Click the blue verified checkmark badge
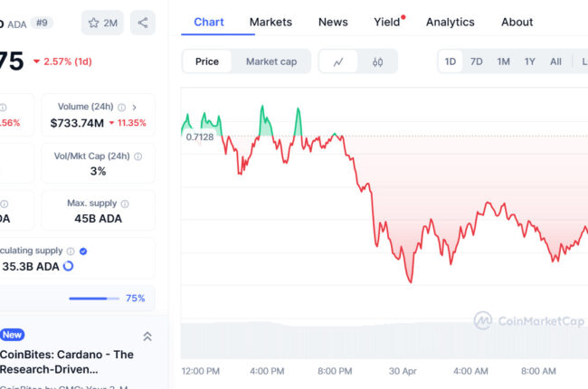The width and height of the screenshot is (588, 389). [83, 251]
